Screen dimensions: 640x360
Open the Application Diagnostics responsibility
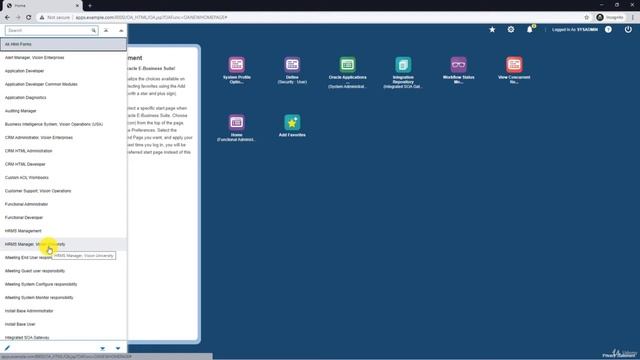pos(63,98)
